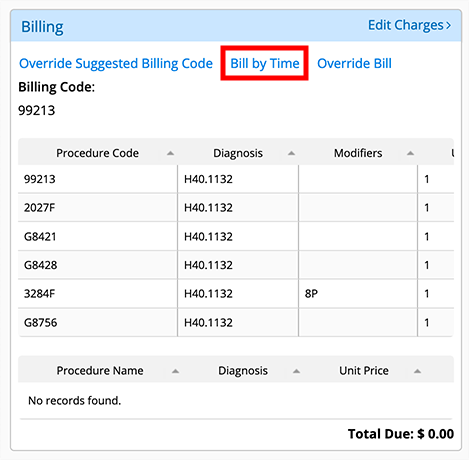Open the Edit Charges link
Screen dimensions: 469x460
click(x=409, y=25)
